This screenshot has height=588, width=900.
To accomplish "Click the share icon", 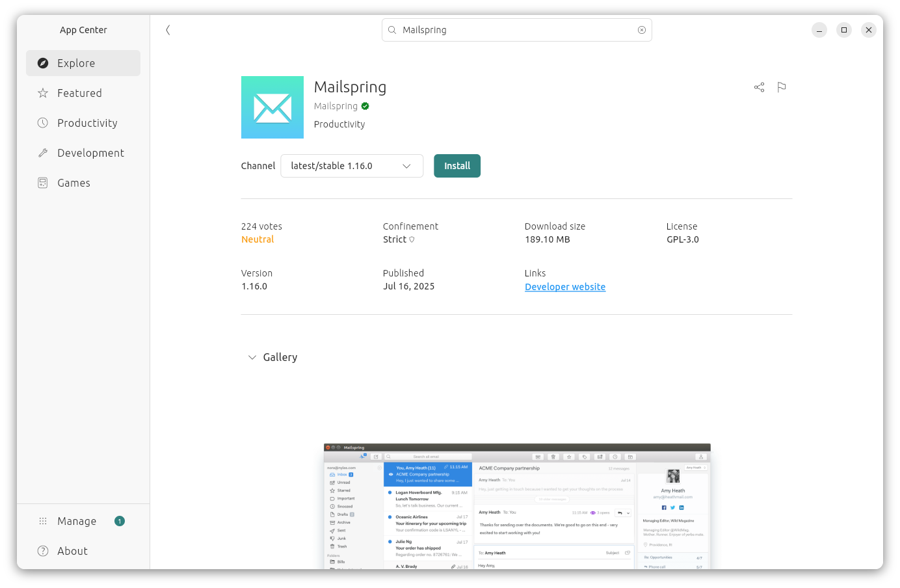I will 759,87.
